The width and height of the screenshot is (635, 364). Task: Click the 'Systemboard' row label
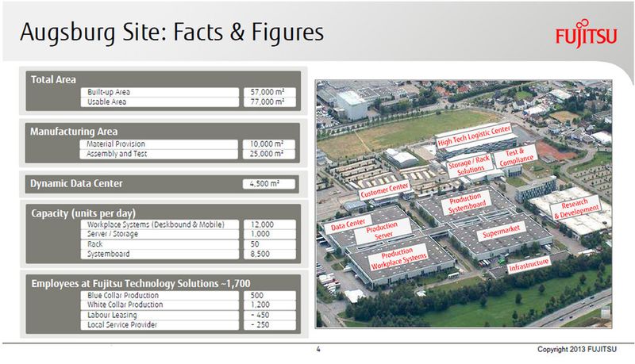[109, 254]
